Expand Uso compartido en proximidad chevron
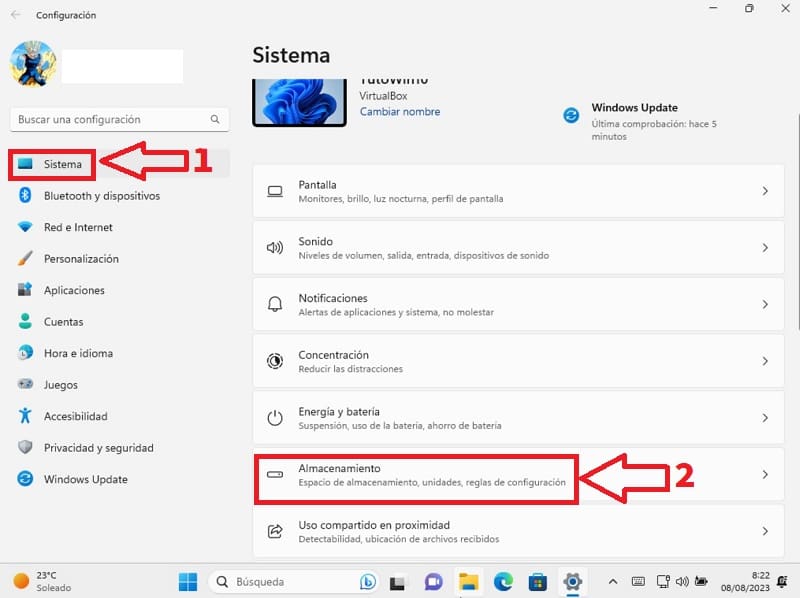The width and height of the screenshot is (800, 598). (x=765, y=531)
